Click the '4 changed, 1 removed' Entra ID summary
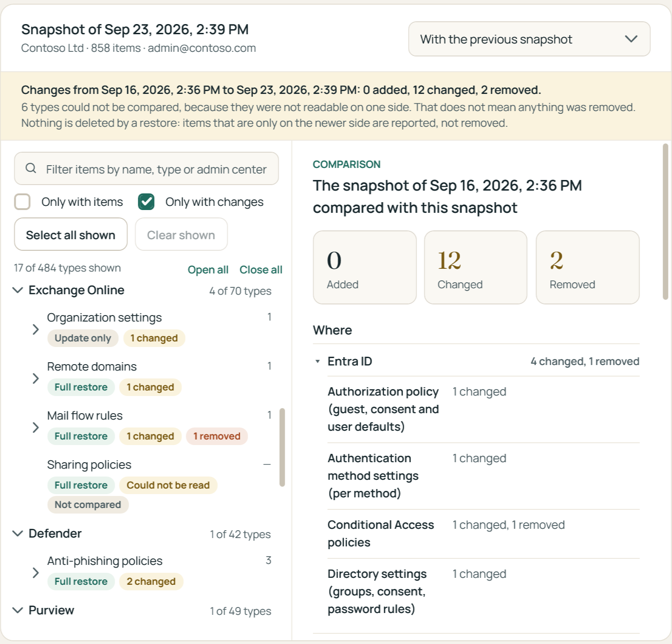Viewport: 672px width, 644px height. pos(585,361)
